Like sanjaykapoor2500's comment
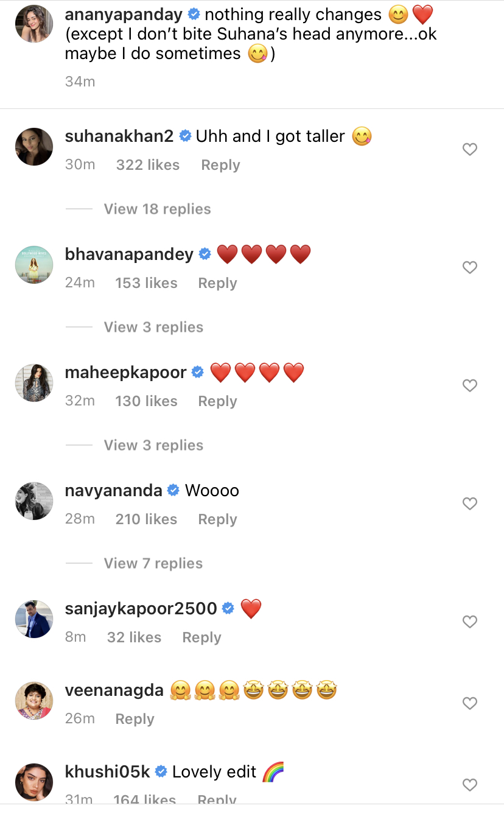 [x=470, y=622]
